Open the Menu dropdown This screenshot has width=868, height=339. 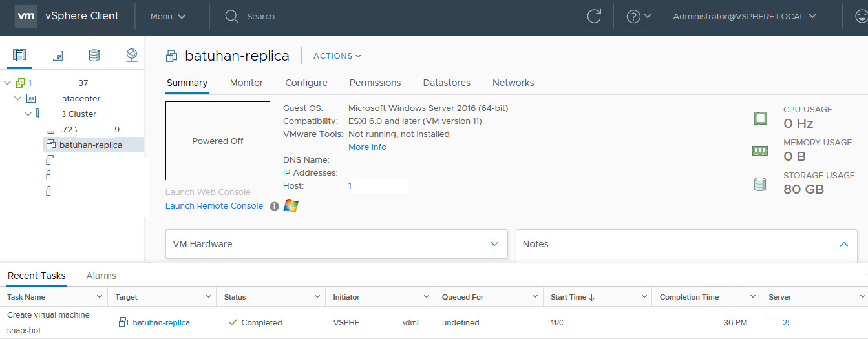[x=168, y=17]
